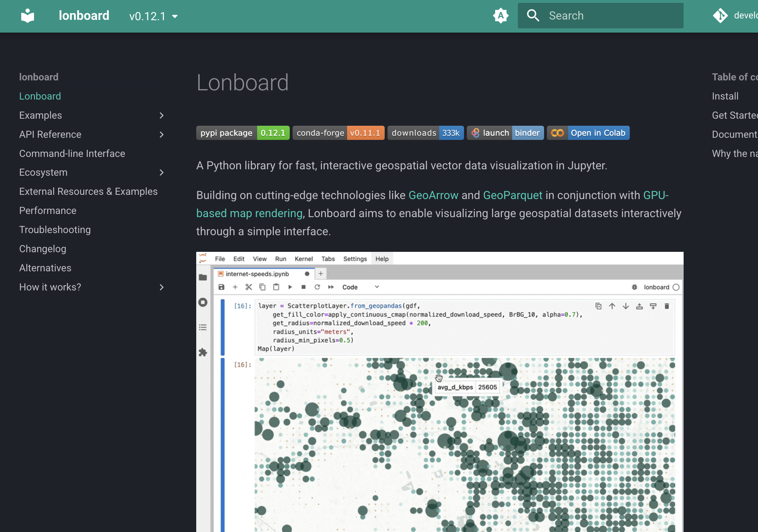Image resolution: width=758 pixels, height=532 pixels.
Task: Jump to Install in table of contents
Action: 725,96
